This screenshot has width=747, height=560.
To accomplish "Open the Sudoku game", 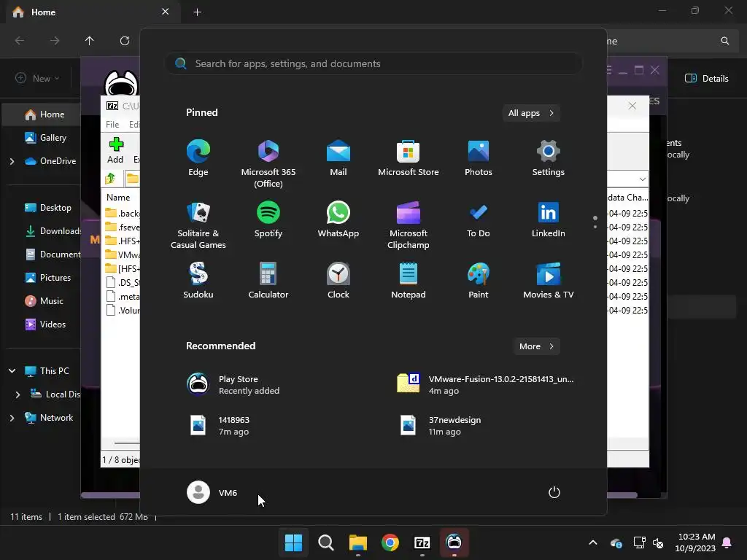I will pyautogui.click(x=198, y=281).
